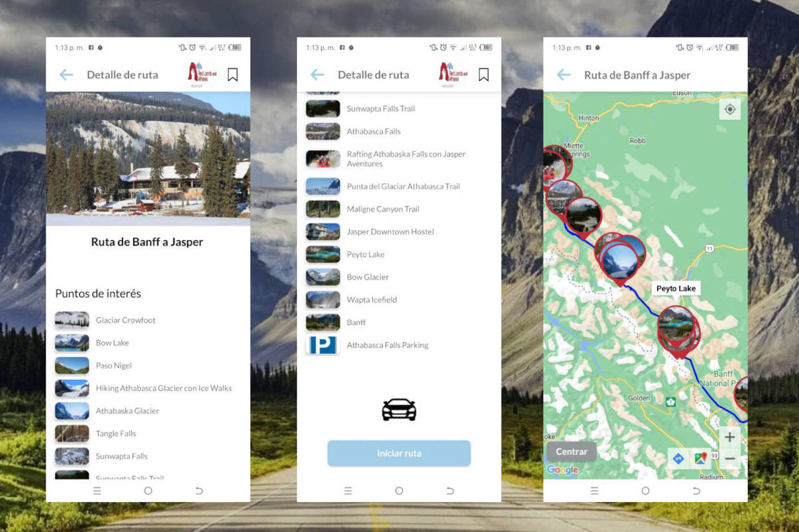799x532 pixels.
Task: Click the Centrar button on the map
Action: (572, 452)
